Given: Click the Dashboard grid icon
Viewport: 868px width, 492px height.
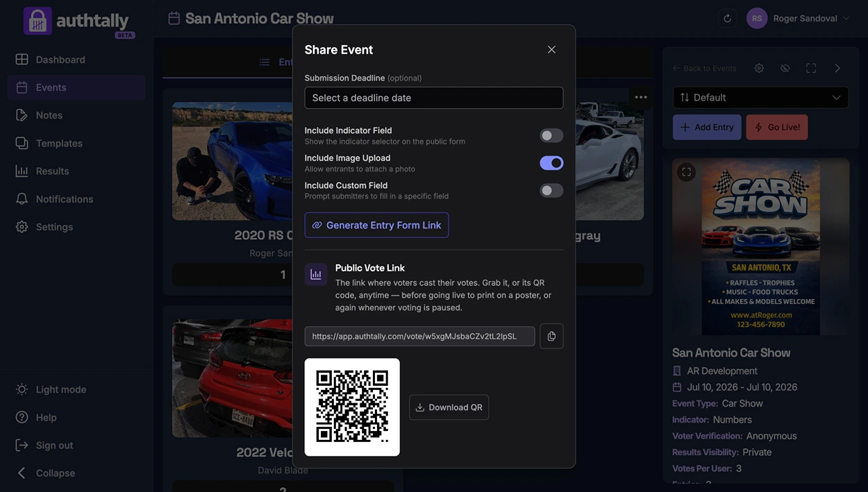Looking at the screenshot, I should tap(22, 60).
